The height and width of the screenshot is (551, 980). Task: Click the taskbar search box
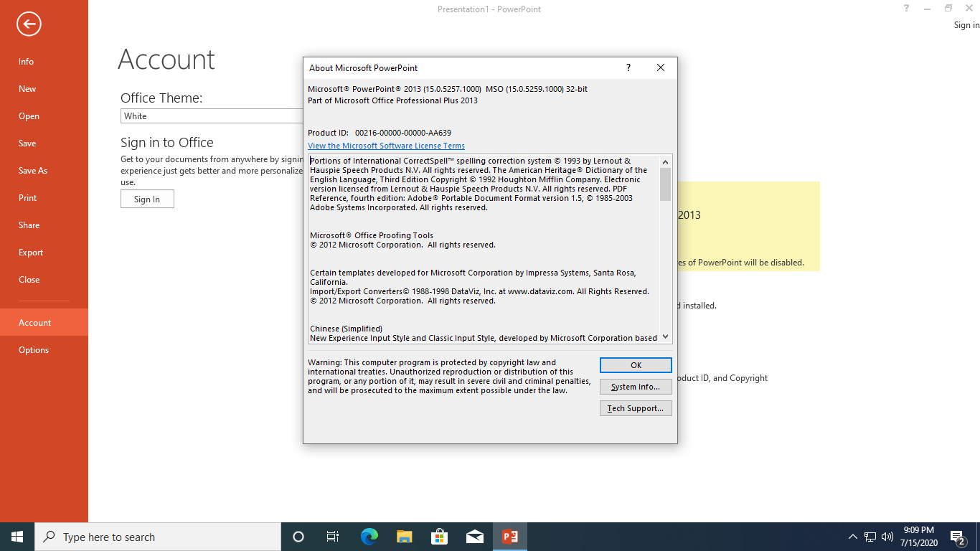click(158, 537)
